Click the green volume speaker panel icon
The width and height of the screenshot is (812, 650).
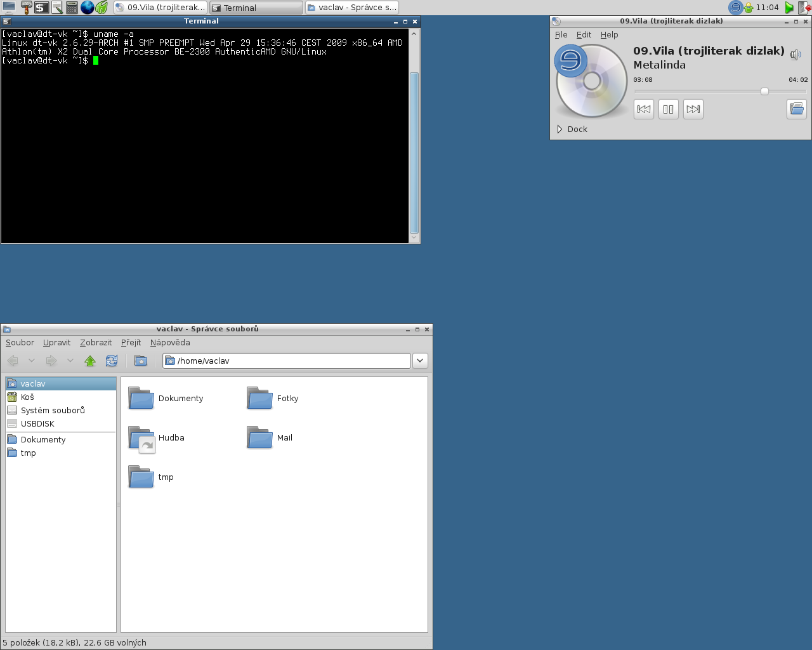[789, 8]
